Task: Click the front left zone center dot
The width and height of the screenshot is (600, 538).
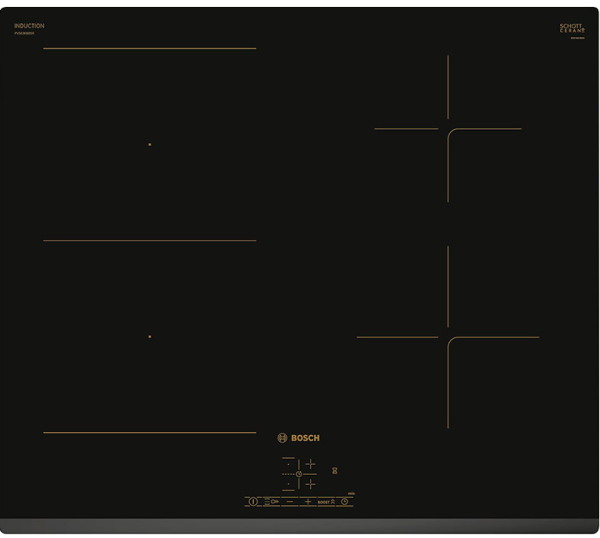Action: click(150, 337)
